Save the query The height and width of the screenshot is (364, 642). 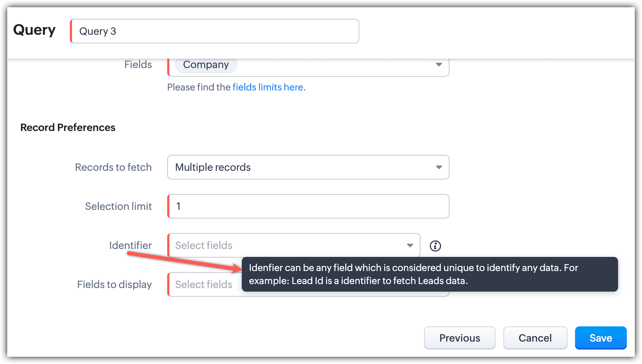[600, 338]
